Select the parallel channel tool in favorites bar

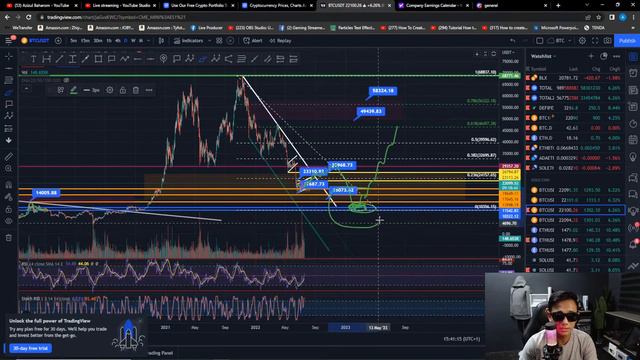tap(267, 59)
